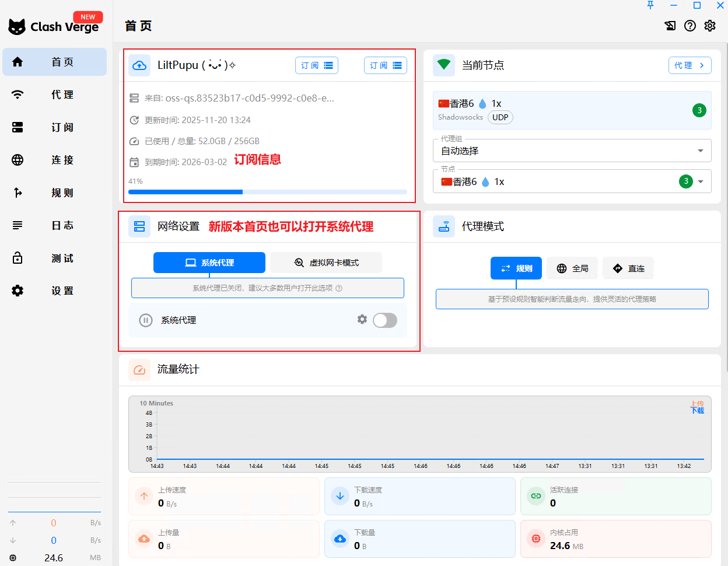Click the 香港6 Shadowsocks node card
The image size is (728, 566).
click(x=572, y=110)
